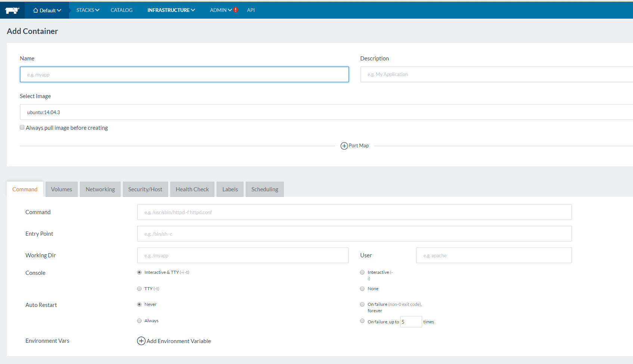
Task: Select the Always auto restart option
Action: (139, 321)
